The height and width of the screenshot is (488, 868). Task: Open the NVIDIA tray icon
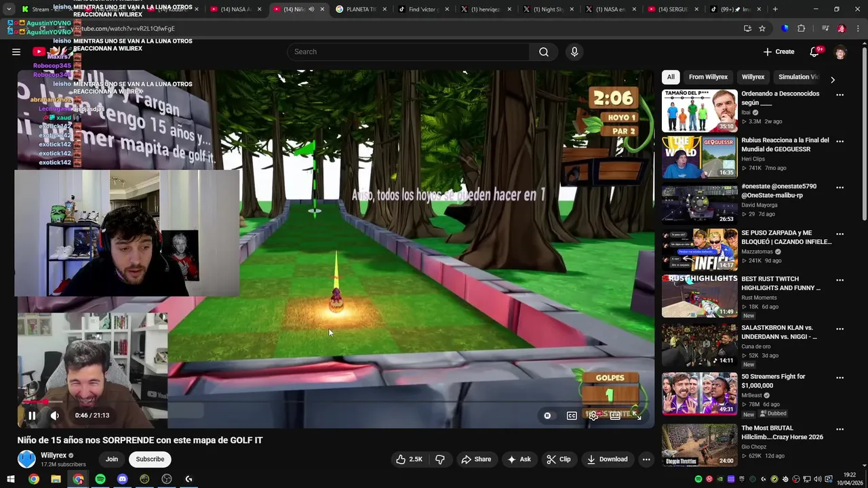pos(720,479)
